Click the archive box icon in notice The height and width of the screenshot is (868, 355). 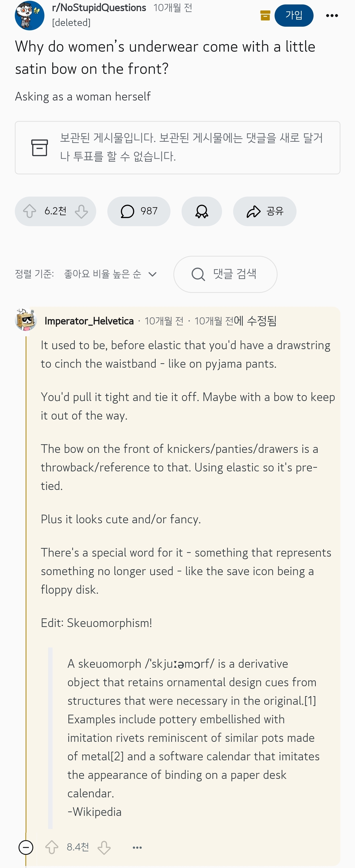[40, 148]
